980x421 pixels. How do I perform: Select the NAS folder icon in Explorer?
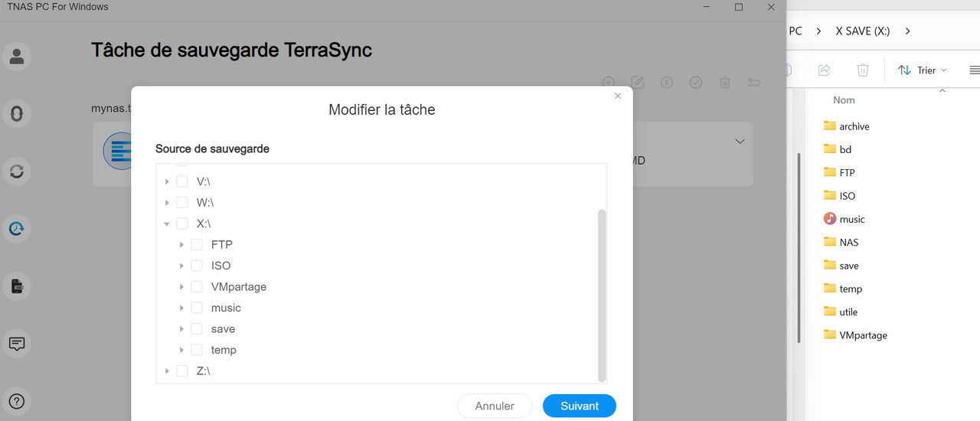click(830, 241)
